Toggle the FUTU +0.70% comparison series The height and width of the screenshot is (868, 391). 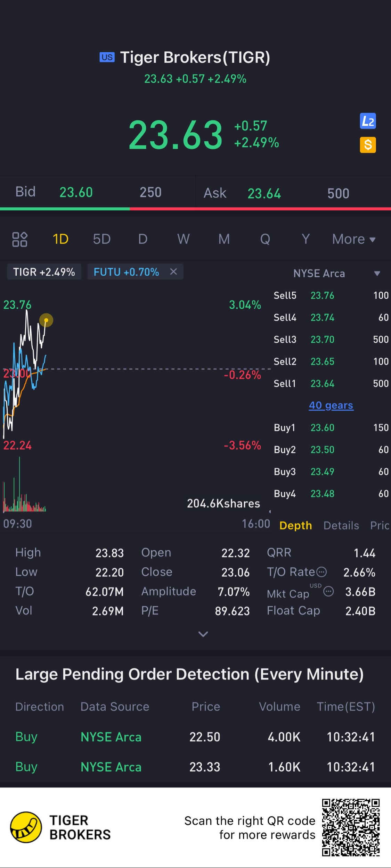coord(126,272)
